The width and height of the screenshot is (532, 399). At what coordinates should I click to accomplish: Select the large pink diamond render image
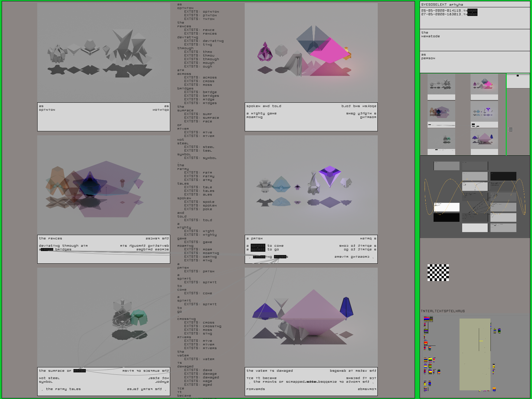click(311, 53)
